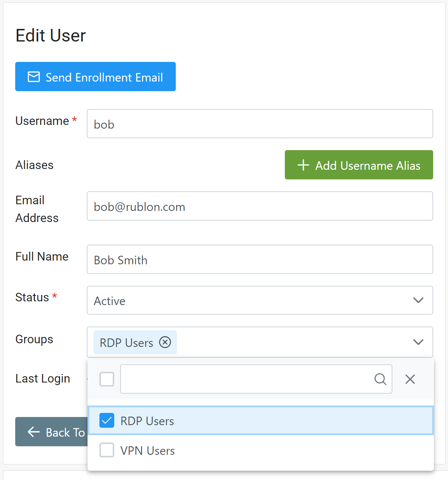This screenshot has height=480, width=448.
Task: Check the VPN Users checkbox
Action: (x=107, y=450)
